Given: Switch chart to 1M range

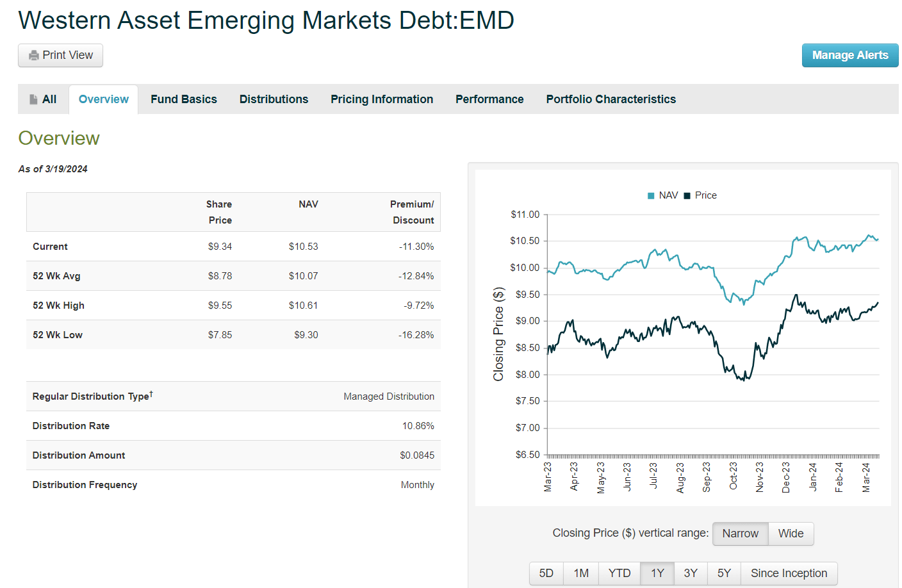Looking at the screenshot, I should [x=581, y=573].
